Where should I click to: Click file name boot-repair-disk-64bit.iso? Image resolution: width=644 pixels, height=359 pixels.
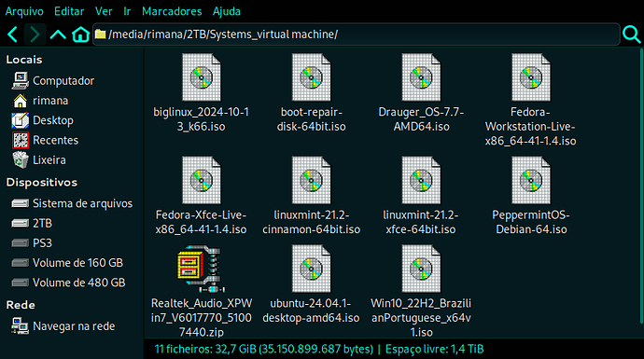click(312, 119)
